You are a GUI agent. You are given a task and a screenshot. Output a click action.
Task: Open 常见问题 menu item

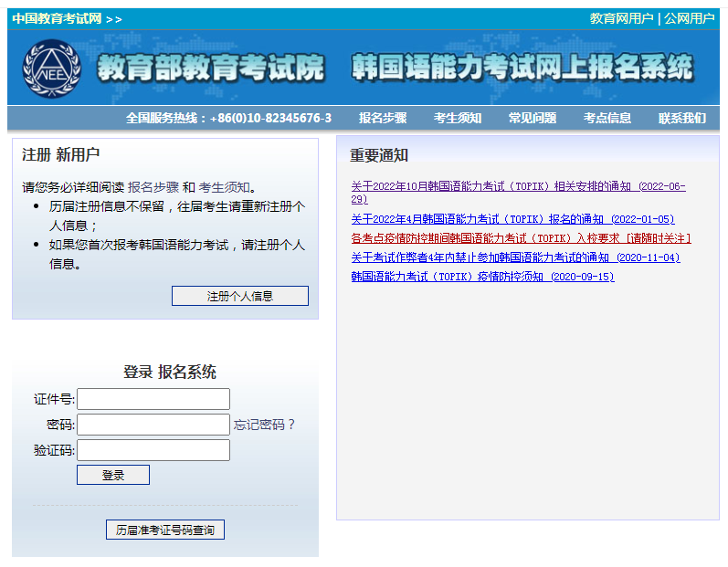coord(533,118)
